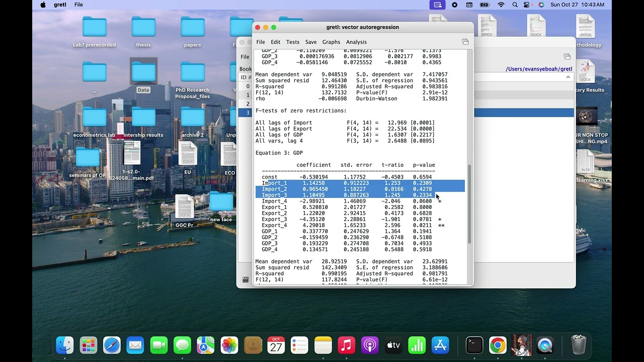Launch Safari from the dock
The width and height of the screenshot is (644, 362).
coord(112,345)
